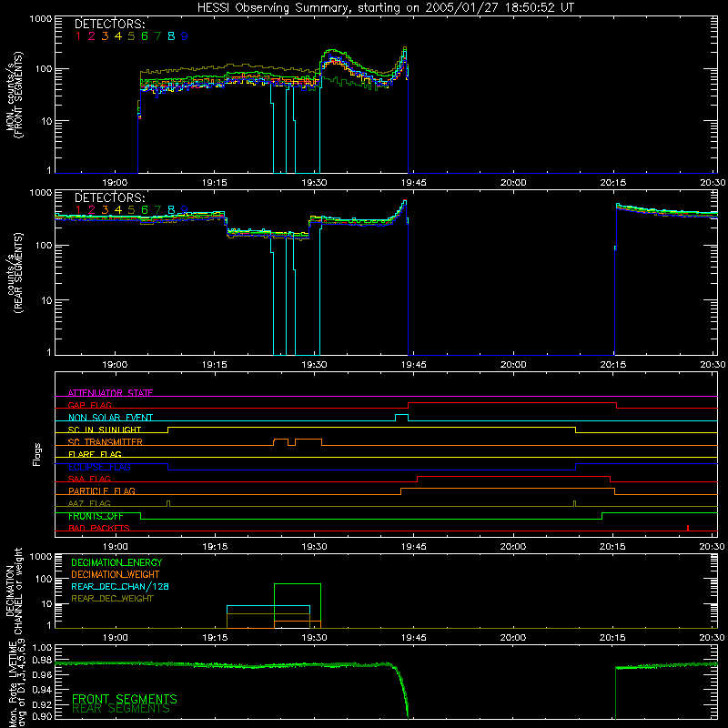Screen dimensions: 728x728
Task: Click the ATTENUATOR_STATE flag label
Action: point(110,393)
